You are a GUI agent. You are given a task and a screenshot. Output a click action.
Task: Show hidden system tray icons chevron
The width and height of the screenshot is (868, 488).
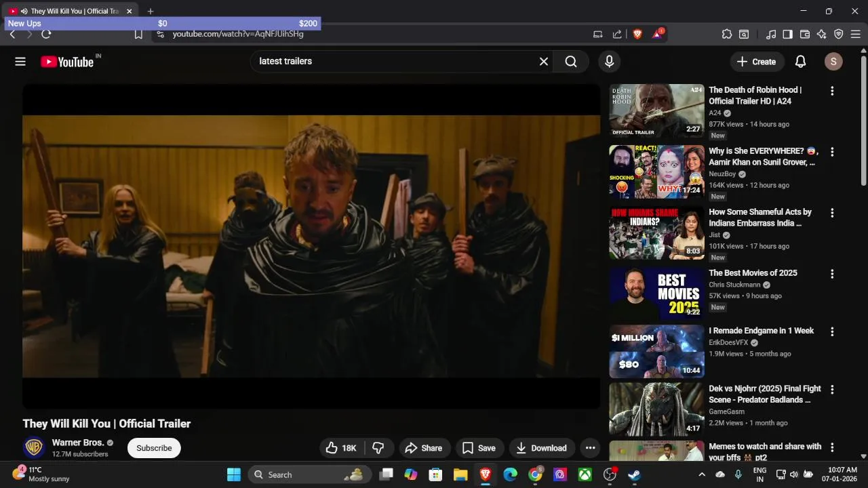(x=702, y=474)
